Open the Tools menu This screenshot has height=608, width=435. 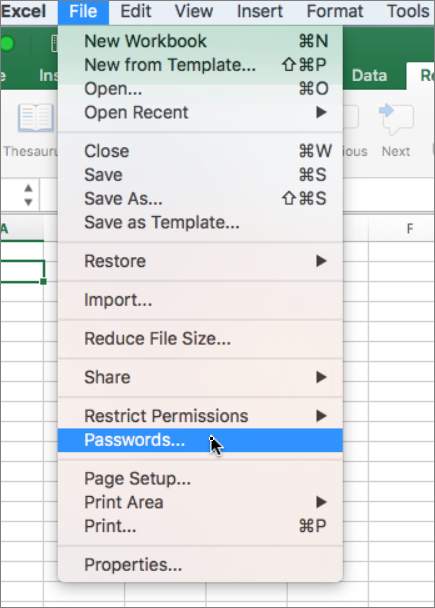click(x=408, y=11)
